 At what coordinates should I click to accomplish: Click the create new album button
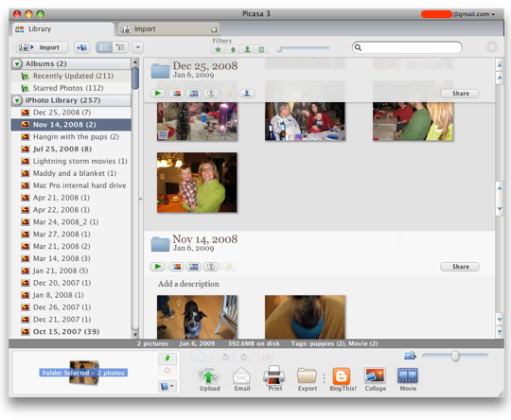(81, 47)
